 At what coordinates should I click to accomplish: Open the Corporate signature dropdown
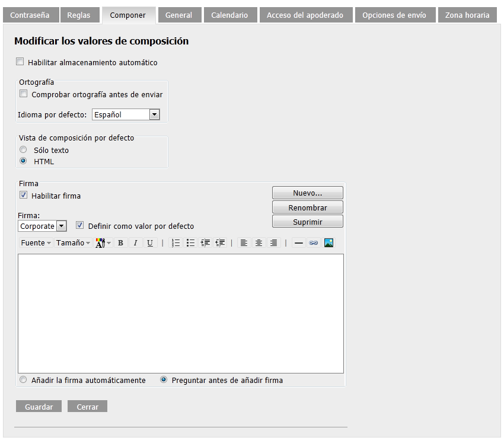[x=43, y=226]
